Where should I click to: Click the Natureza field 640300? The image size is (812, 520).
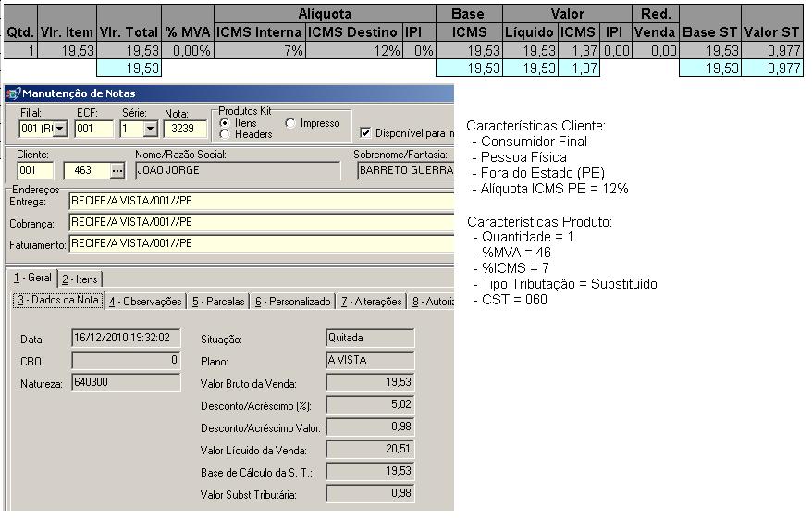point(126,383)
